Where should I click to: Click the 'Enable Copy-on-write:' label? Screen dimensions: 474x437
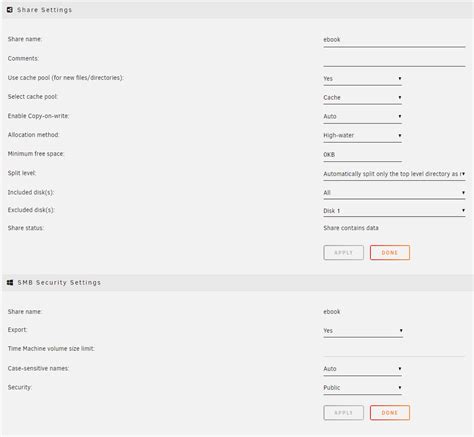click(38, 116)
